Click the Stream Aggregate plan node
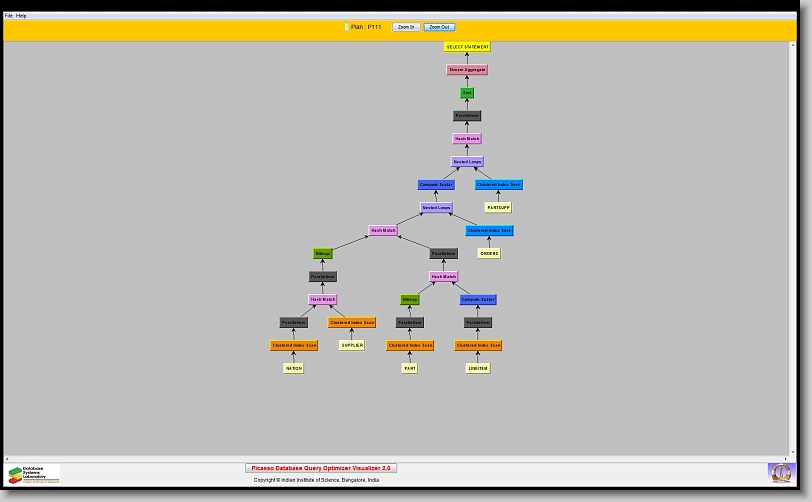Viewport: 812px width, 502px height. coord(467,70)
